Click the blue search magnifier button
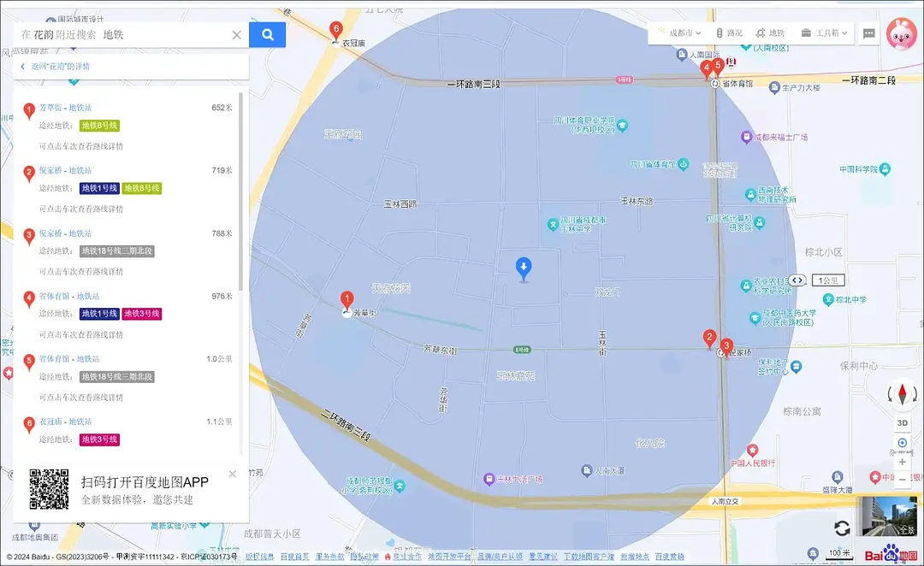Screen dimensions: 924x566 [267, 35]
